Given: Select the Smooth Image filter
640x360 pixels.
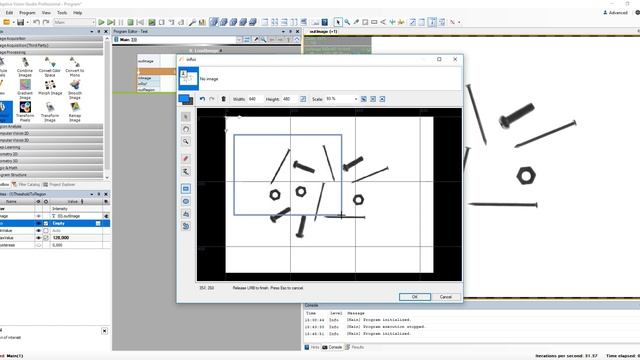Looking at the screenshot, I should (75, 90).
